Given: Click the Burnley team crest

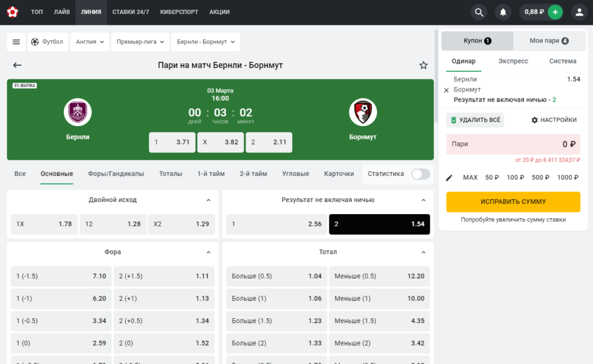Looking at the screenshot, I should click(78, 112).
